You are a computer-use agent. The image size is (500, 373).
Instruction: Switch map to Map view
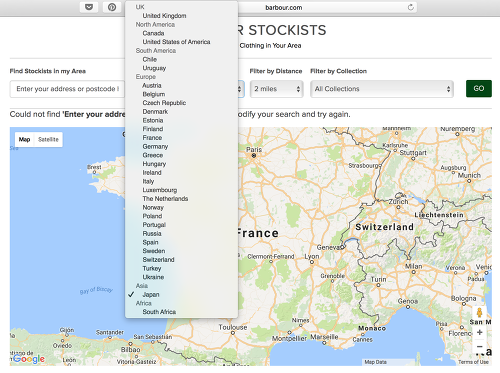click(24, 139)
